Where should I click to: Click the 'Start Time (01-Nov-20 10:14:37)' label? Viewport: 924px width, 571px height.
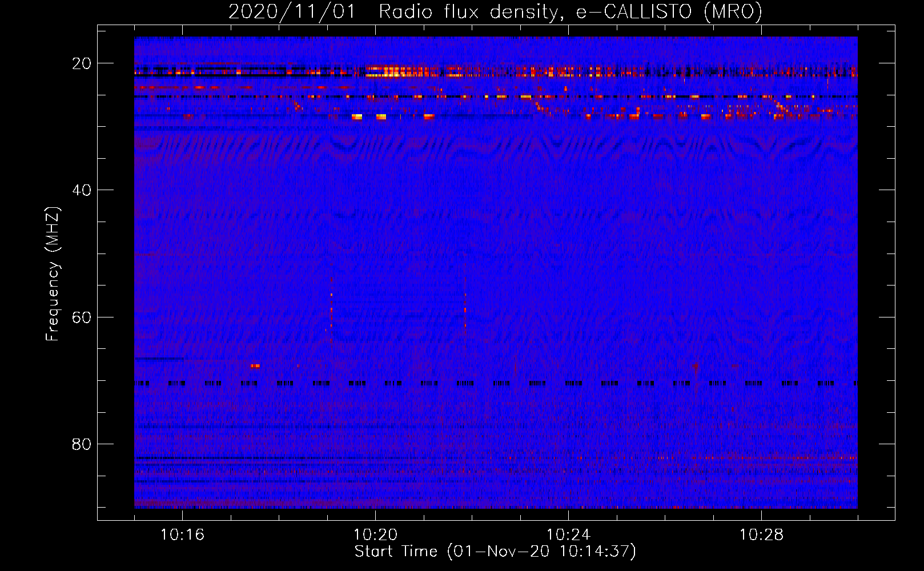[x=495, y=552]
